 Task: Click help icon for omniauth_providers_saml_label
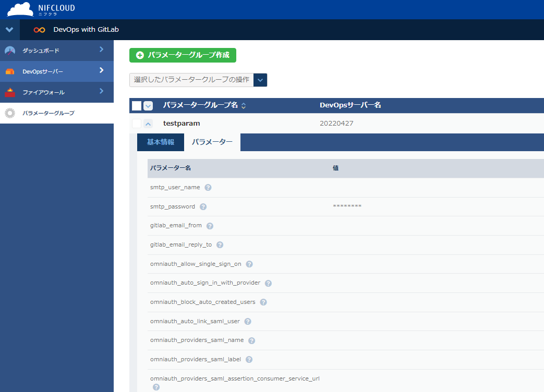coord(249,360)
